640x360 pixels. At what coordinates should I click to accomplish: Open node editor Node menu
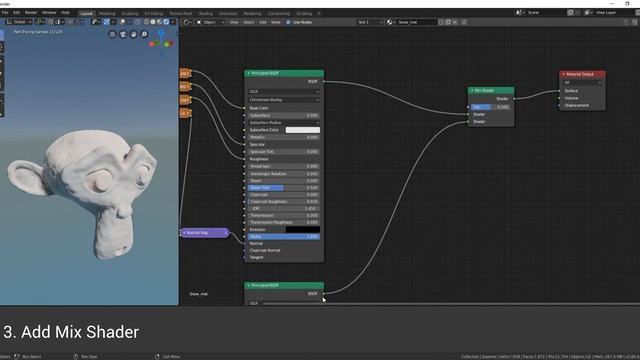pos(276,22)
